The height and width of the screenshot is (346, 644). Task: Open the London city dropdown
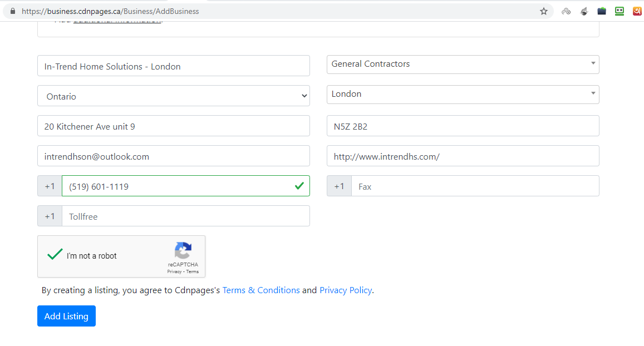(463, 95)
